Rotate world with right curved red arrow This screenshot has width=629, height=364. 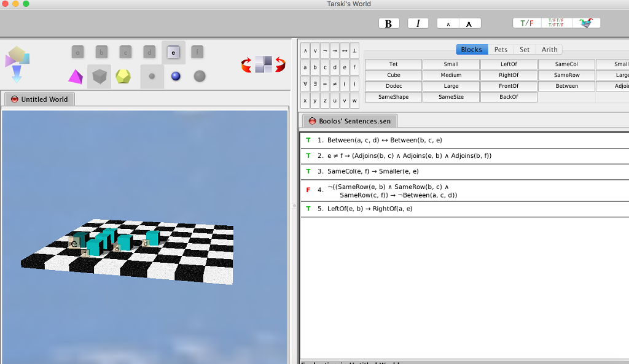point(280,64)
